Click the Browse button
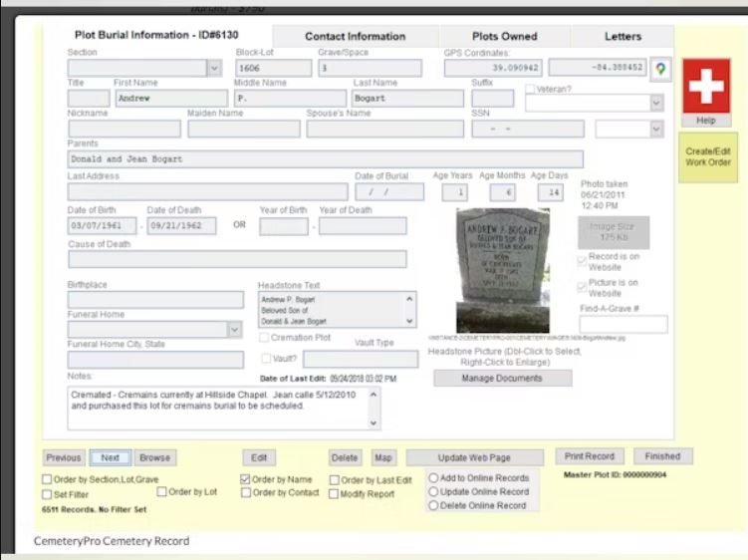The width and height of the screenshot is (748, 560). (155, 457)
